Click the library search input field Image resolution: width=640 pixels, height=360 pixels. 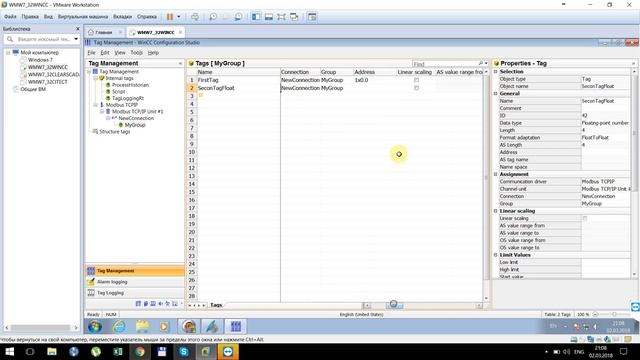point(43,39)
